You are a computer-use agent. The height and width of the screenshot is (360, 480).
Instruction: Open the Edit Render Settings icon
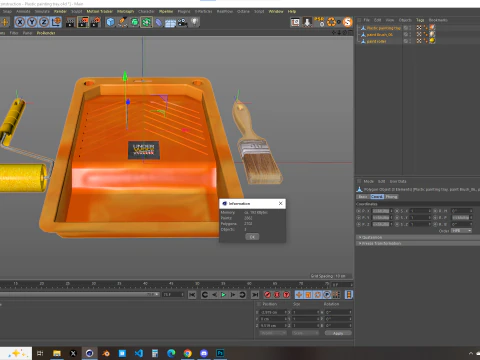[95, 22]
